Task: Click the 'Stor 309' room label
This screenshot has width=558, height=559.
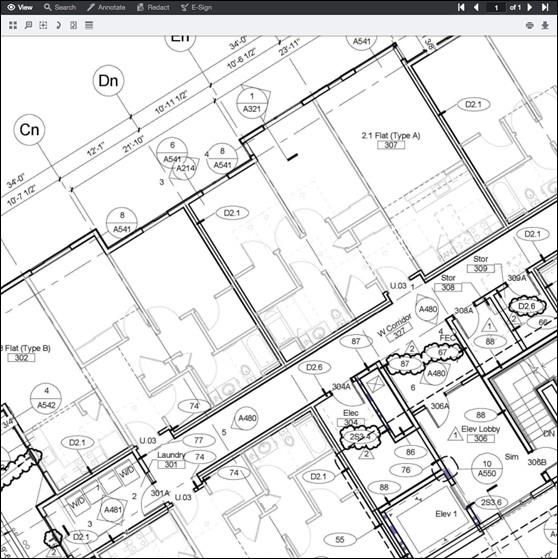Action: coord(480,264)
